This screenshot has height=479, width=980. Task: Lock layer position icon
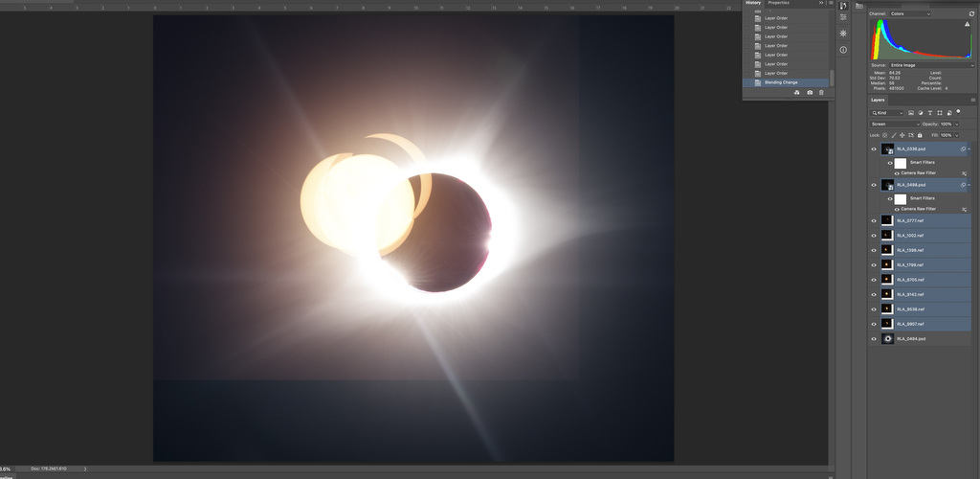coord(902,135)
